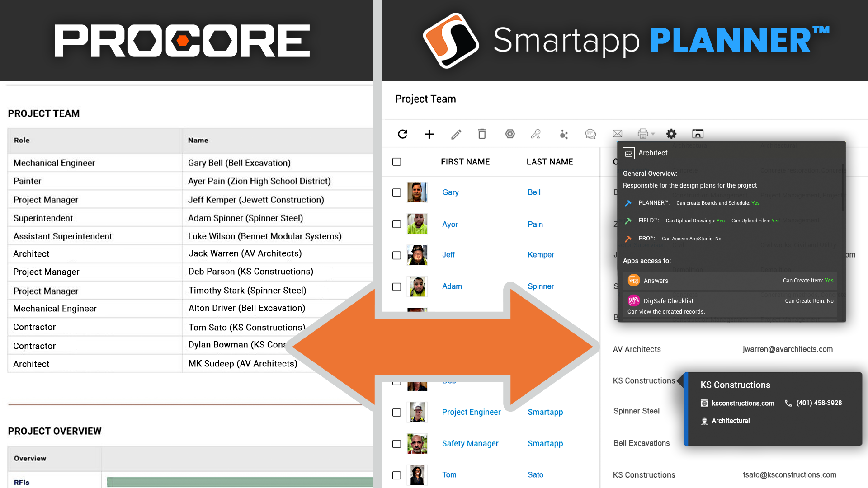Toggle checkbox next to Gary Bell row
The image size is (868, 488).
pyautogui.click(x=395, y=192)
